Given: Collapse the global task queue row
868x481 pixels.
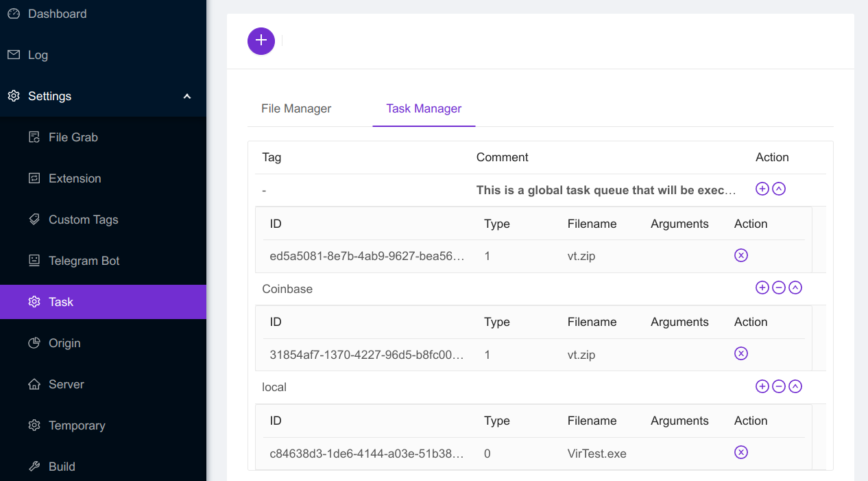Looking at the screenshot, I should pos(779,189).
